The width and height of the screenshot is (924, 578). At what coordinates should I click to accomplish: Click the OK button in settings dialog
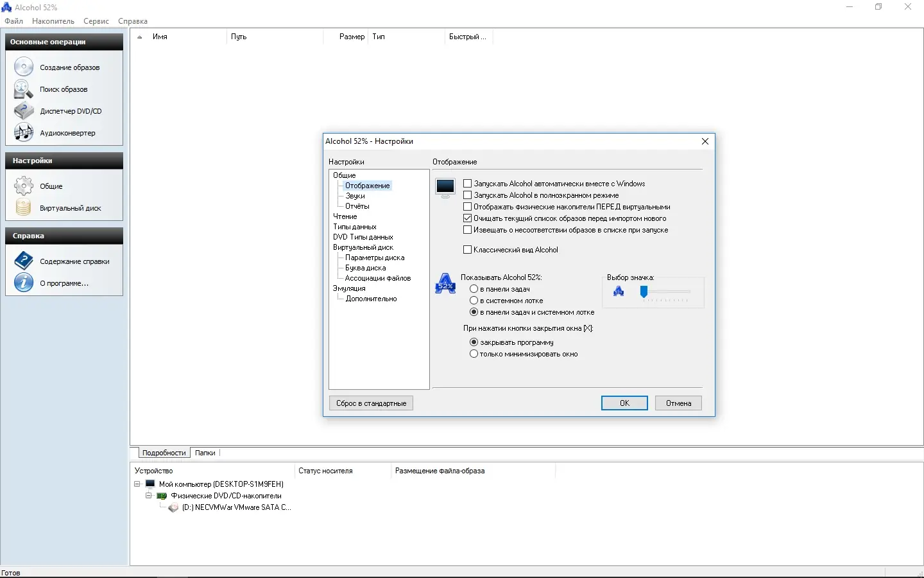coord(624,403)
